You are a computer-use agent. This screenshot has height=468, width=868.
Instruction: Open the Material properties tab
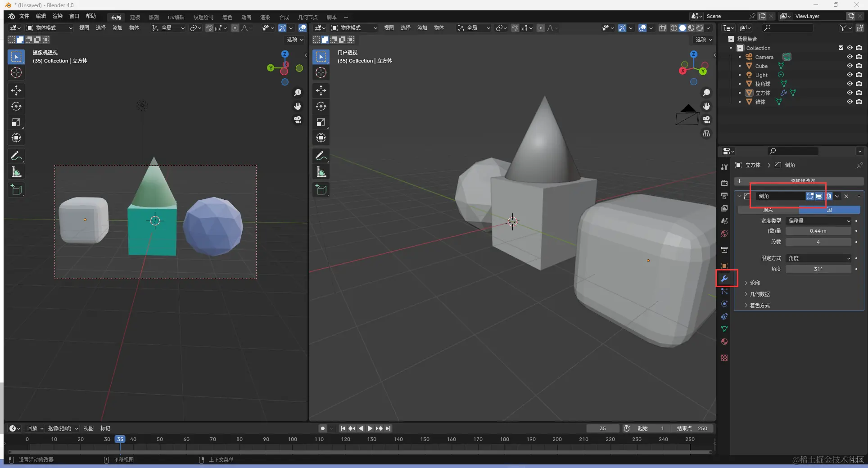[x=724, y=342]
